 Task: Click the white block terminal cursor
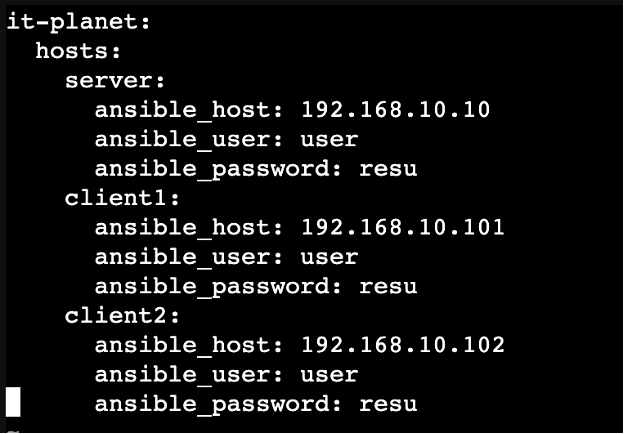pyautogui.click(x=13, y=403)
